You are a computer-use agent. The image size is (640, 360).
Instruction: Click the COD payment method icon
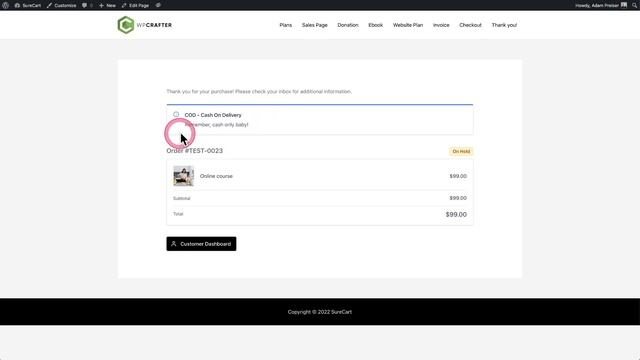point(176,115)
